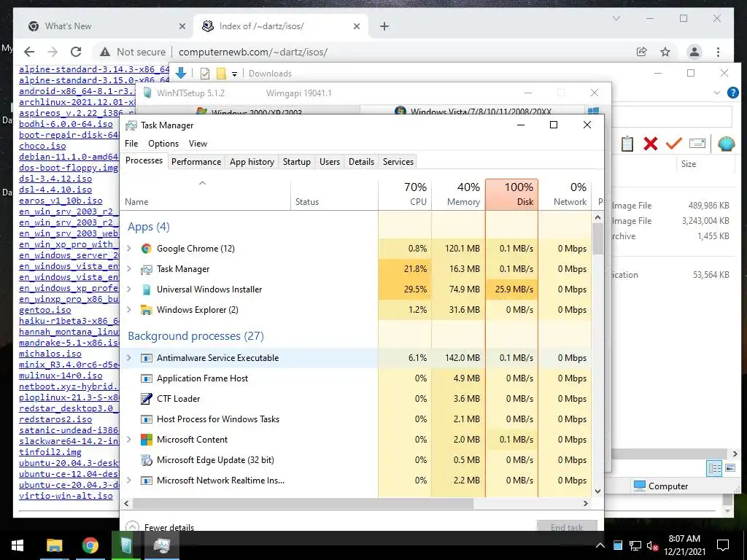Switch Explorer to large icons view
This screenshot has height=560, width=747.
(729, 468)
